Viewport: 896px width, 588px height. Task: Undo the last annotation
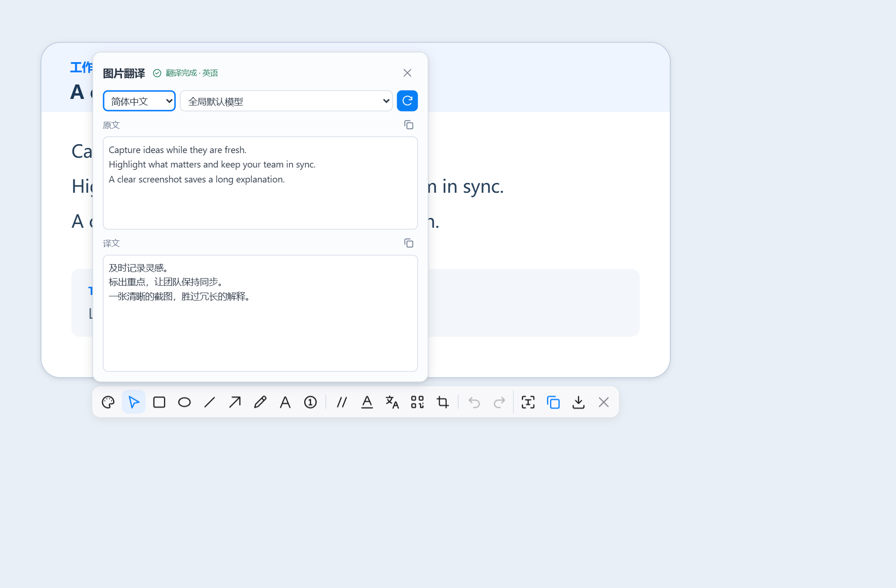474,402
